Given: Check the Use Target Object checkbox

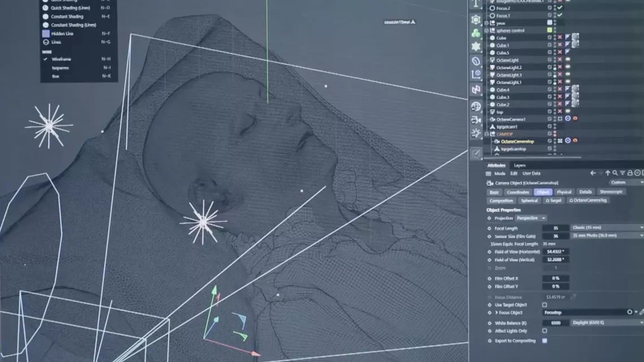Looking at the screenshot, I should tap(545, 305).
